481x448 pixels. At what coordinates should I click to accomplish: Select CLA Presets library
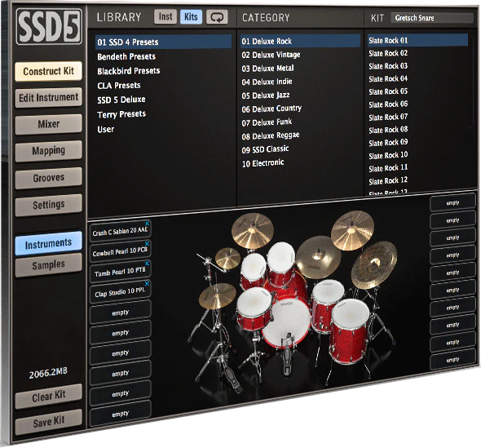tap(119, 86)
